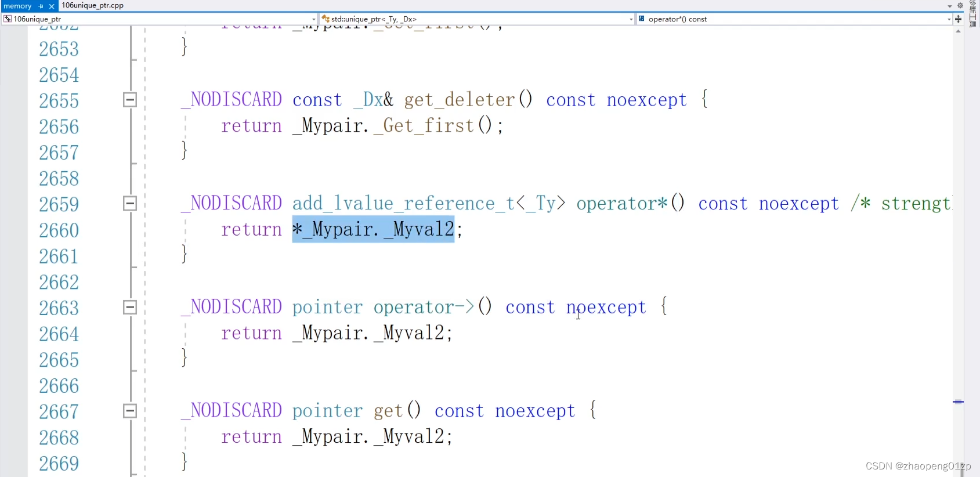Click _NODISCARD on line 2663
Image resolution: width=980 pixels, height=477 pixels.
pyautogui.click(x=232, y=307)
